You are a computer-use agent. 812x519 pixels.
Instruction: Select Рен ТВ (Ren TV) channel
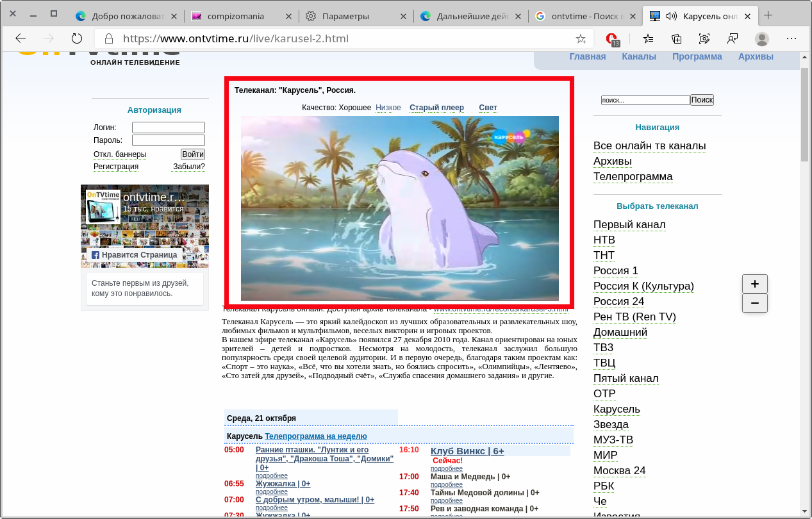634,317
